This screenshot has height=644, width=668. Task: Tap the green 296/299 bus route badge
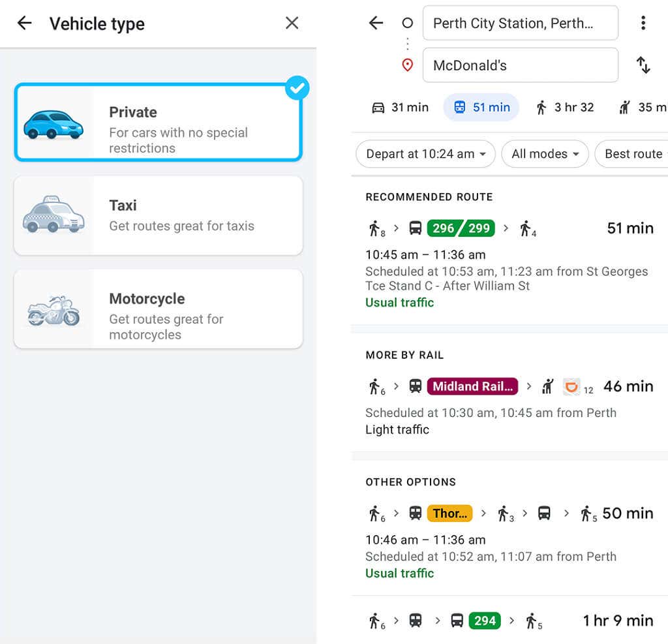click(x=461, y=228)
